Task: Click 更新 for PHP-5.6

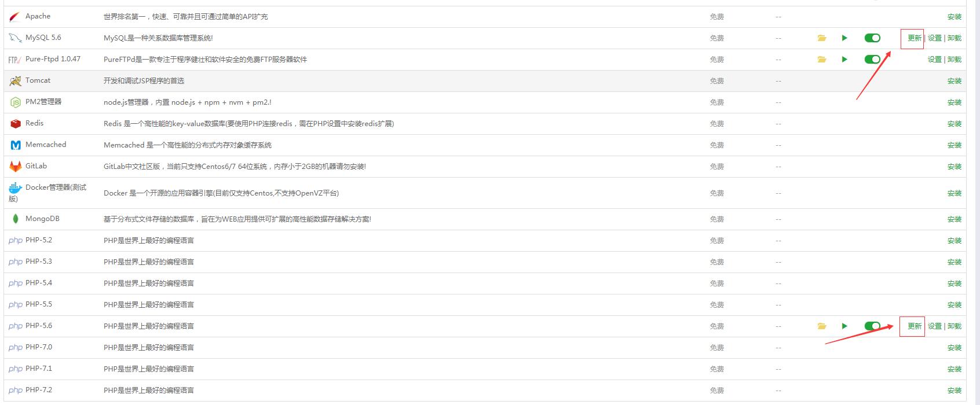Action: point(914,326)
